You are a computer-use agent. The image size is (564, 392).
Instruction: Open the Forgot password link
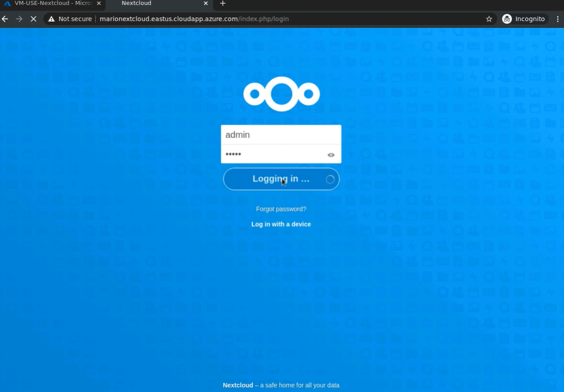pyautogui.click(x=281, y=209)
